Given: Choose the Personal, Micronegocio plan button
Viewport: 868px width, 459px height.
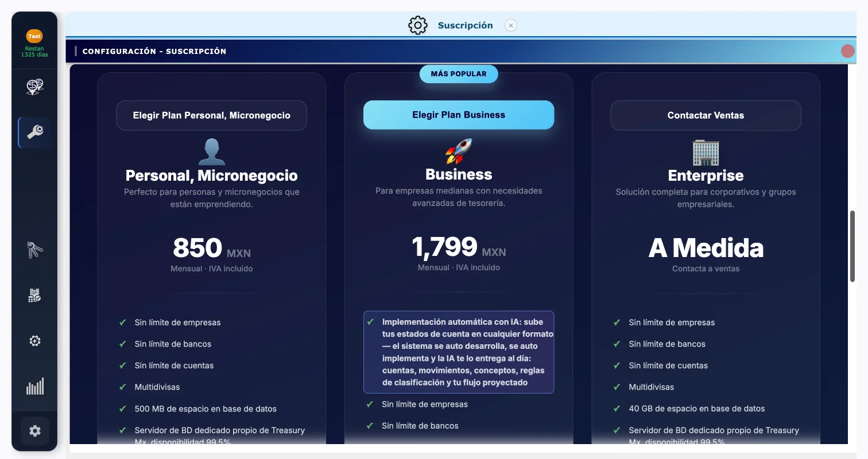Looking at the screenshot, I should click(x=212, y=115).
